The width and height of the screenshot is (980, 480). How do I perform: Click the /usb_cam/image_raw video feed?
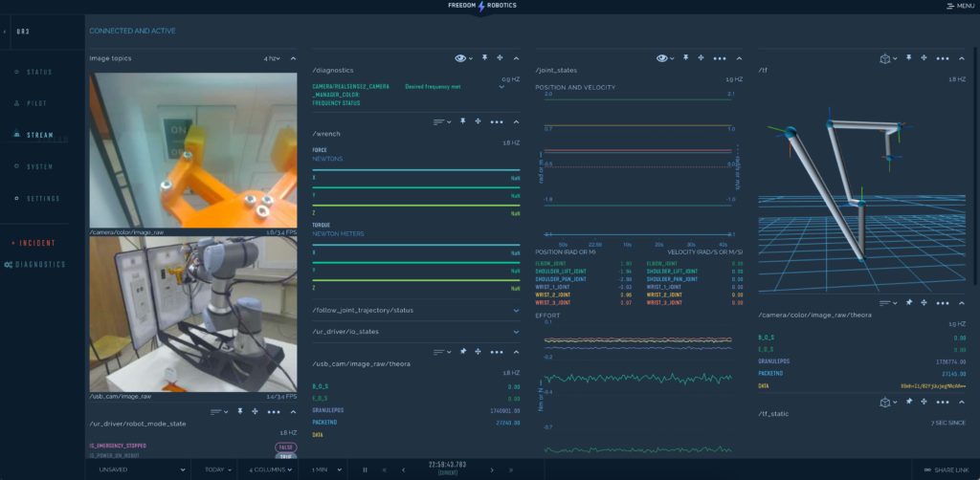[x=193, y=314]
